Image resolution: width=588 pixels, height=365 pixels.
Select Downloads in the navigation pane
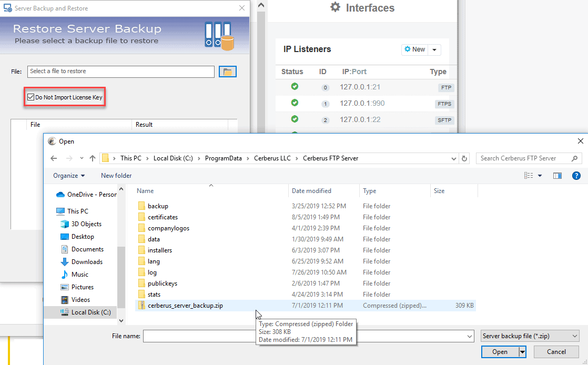pos(87,262)
